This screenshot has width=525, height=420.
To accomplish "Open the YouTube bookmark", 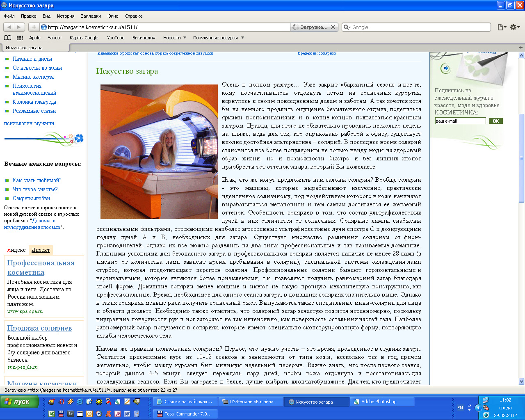I will (116, 38).
